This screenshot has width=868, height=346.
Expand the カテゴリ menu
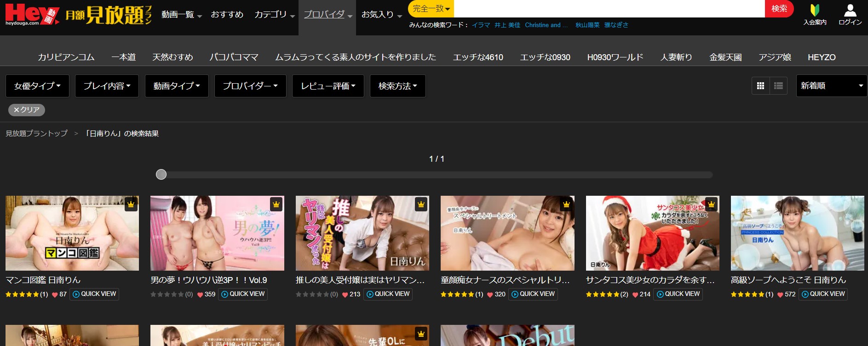pyautogui.click(x=275, y=15)
